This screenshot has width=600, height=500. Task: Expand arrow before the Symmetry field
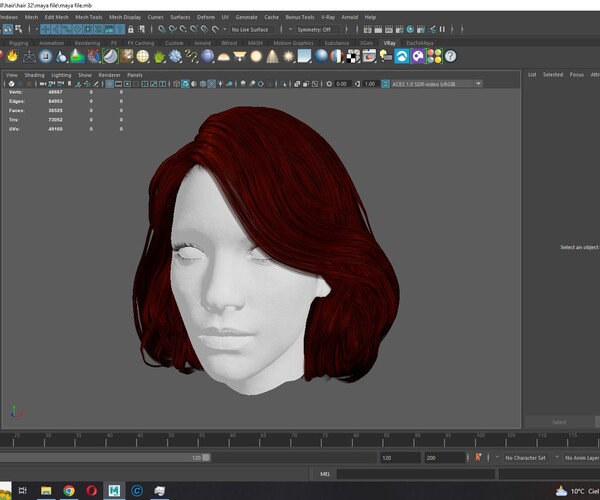click(290, 29)
